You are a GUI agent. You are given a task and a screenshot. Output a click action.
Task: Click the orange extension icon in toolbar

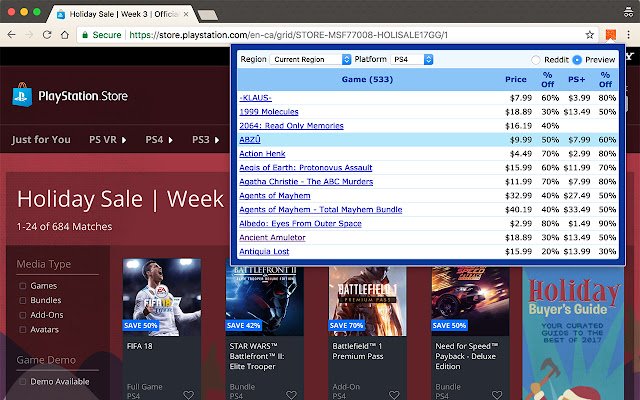611,35
